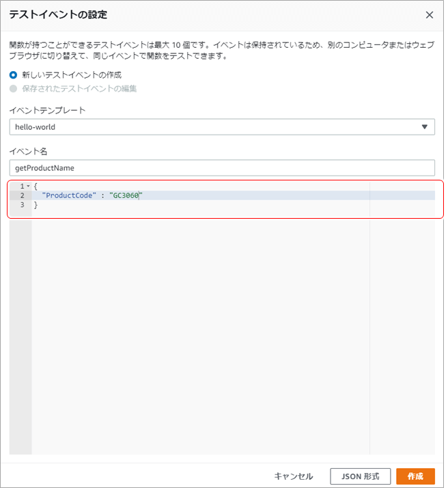Viewport: 448px width, 488px height.
Task: Focus the getProductName event name field
Action: (222, 167)
